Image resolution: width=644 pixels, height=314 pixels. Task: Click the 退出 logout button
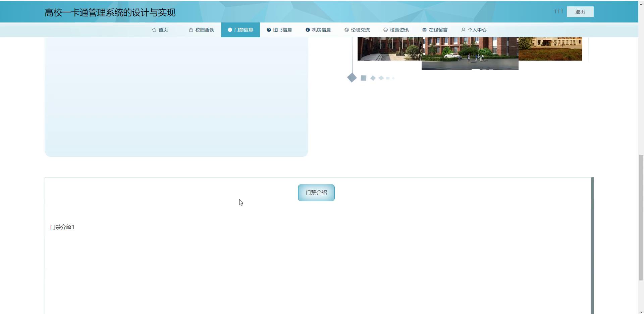click(x=580, y=12)
